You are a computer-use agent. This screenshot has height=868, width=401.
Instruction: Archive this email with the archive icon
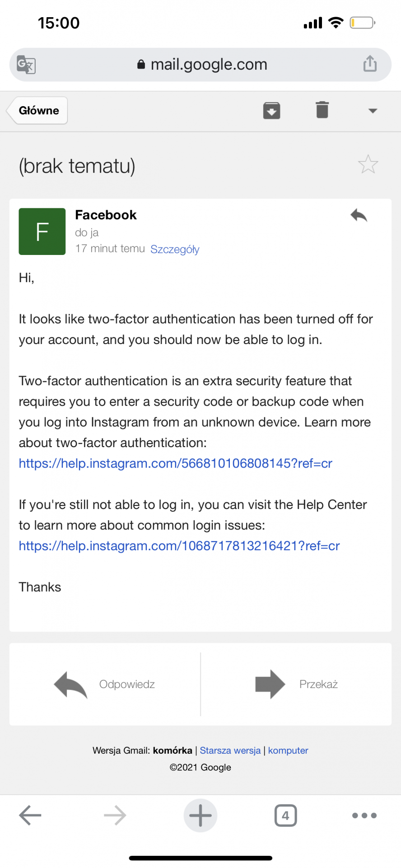click(x=271, y=110)
